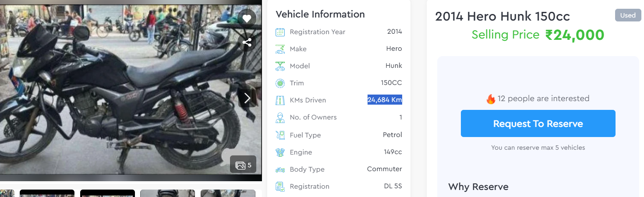Open photo gallery with 5-image counter

243,165
